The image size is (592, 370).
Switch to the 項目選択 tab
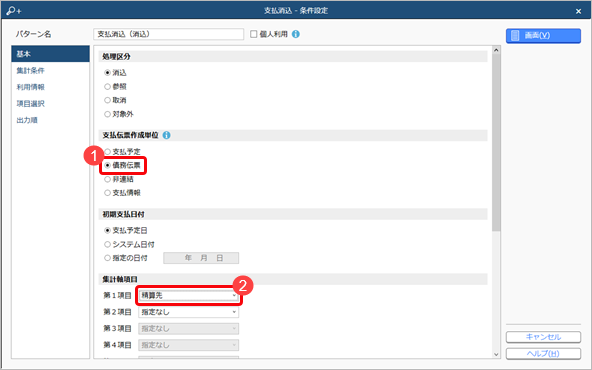click(50, 103)
